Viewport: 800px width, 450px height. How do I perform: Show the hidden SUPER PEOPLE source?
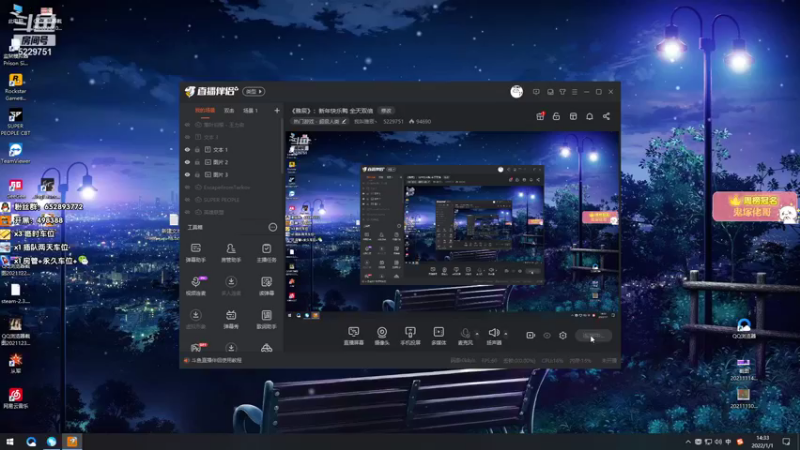[x=187, y=199]
